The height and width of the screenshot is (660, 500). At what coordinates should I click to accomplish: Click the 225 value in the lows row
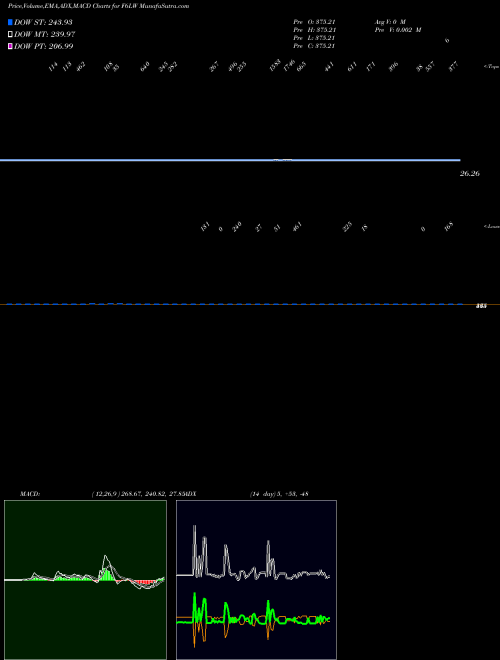point(347,227)
